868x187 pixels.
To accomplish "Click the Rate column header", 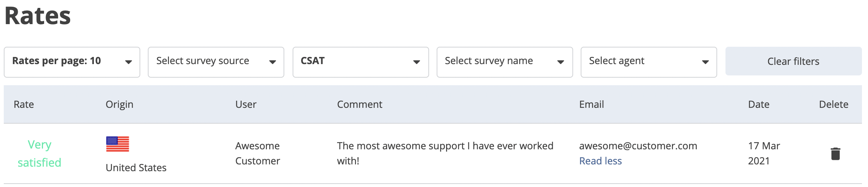I will click(24, 104).
